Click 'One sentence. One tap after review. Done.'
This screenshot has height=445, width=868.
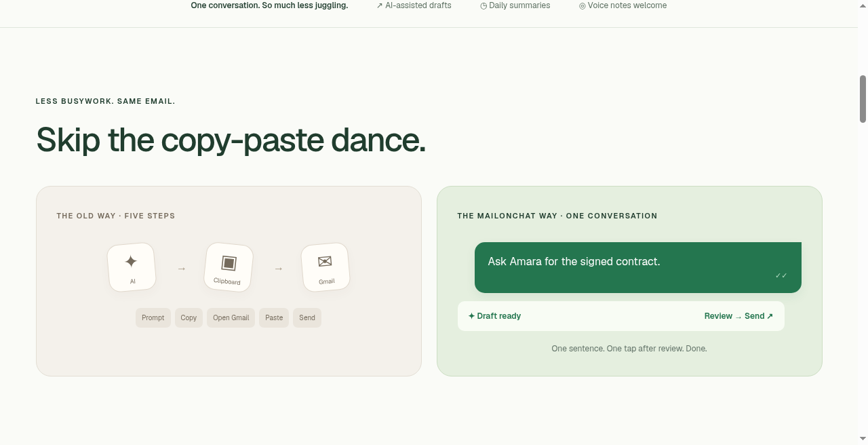pyautogui.click(x=629, y=349)
